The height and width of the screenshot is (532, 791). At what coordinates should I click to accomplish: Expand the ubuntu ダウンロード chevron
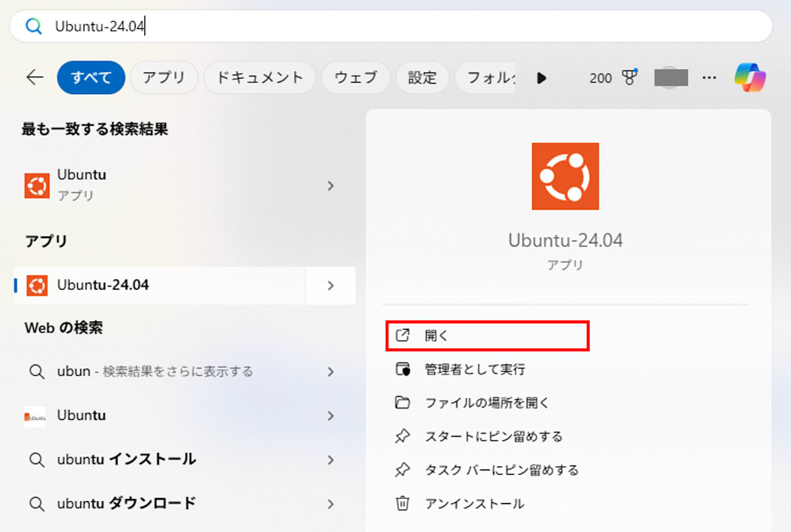331,504
